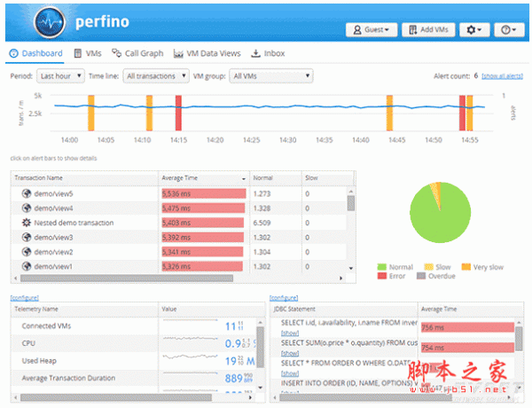Click the Add VMs button
532x408 pixels.
coord(429,30)
